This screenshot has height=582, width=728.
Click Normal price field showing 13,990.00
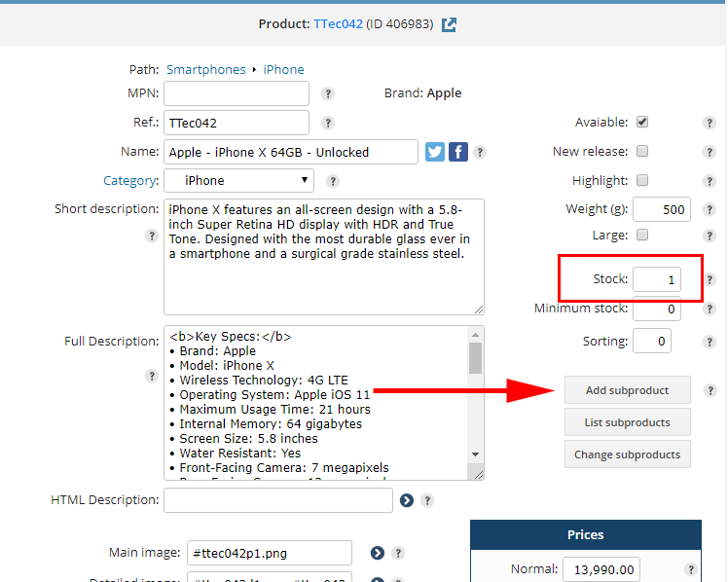click(601, 569)
